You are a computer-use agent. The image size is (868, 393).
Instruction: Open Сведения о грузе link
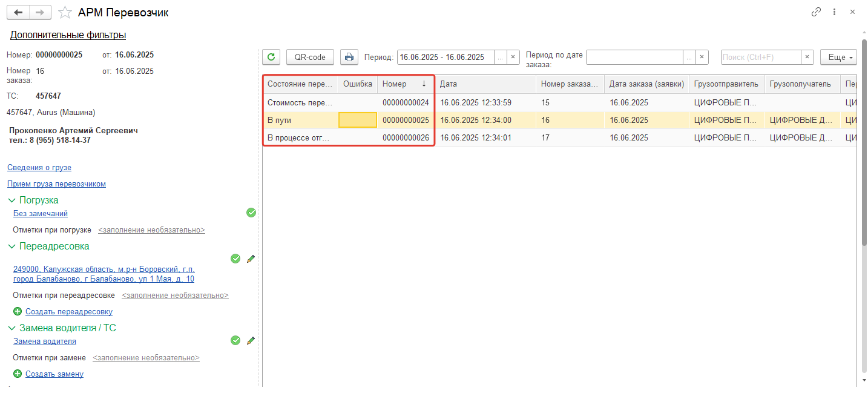pos(39,168)
